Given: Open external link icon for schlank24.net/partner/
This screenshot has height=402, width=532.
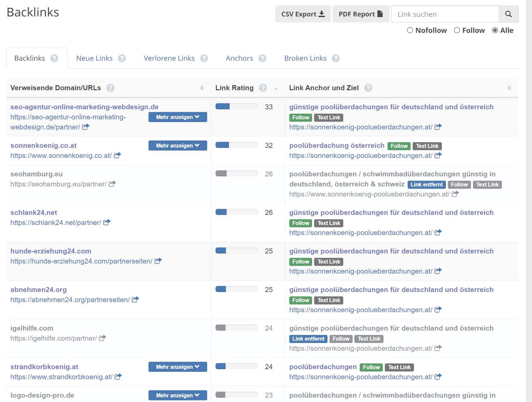Looking at the screenshot, I should 107,222.
